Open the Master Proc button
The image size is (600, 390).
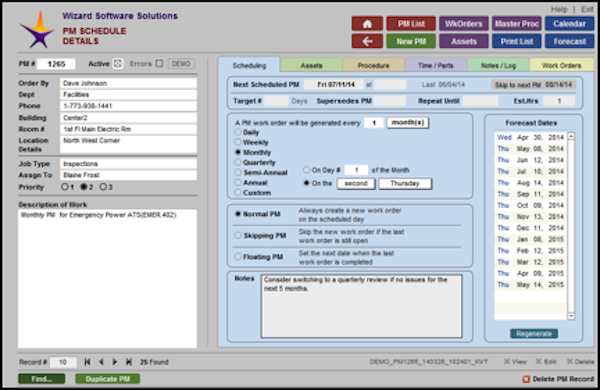click(x=517, y=24)
